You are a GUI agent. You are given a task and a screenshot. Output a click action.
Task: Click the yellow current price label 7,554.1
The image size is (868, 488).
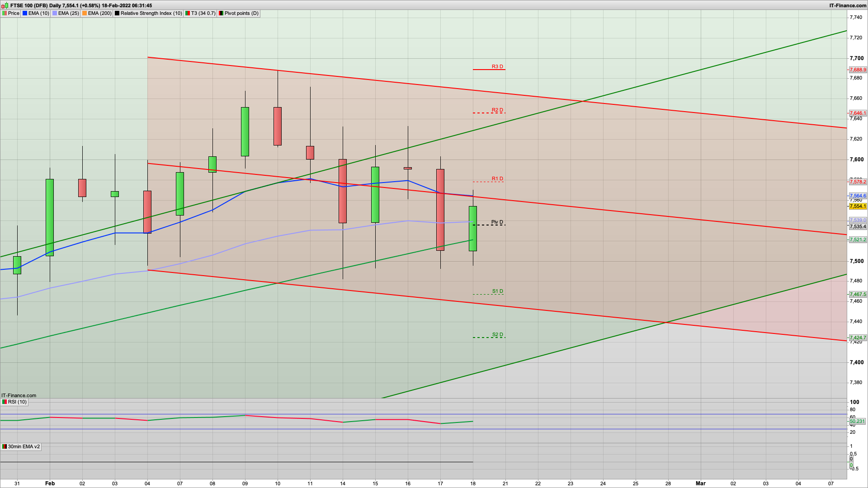pyautogui.click(x=858, y=206)
